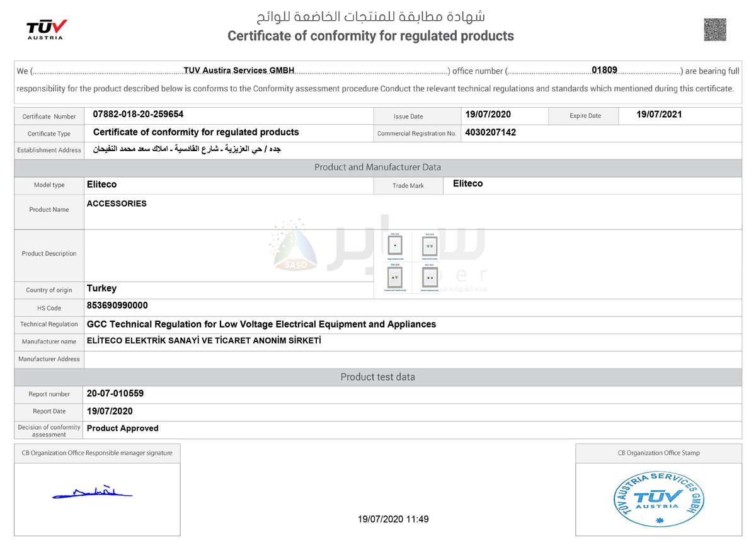This screenshot has height=545, width=756.
Task: Click the QR code on the certificate
Action: click(x=715, y=30)
